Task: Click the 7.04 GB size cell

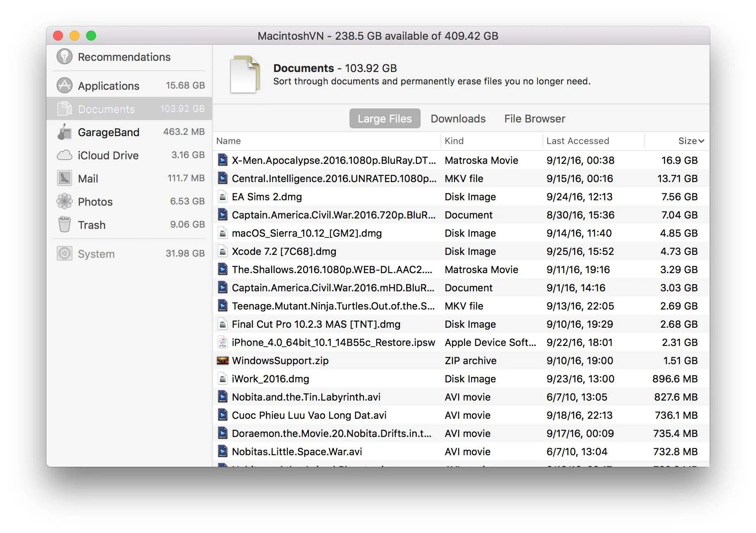Action: (679, 215)
